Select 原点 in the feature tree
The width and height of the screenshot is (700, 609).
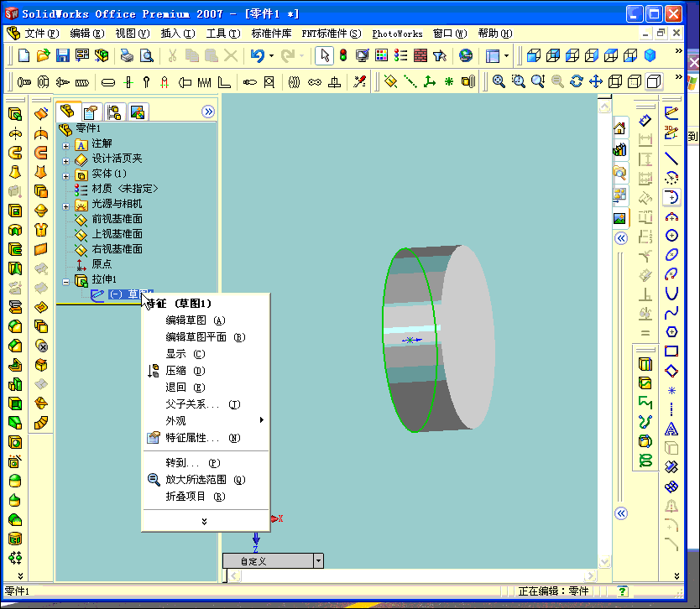[102, 264]
